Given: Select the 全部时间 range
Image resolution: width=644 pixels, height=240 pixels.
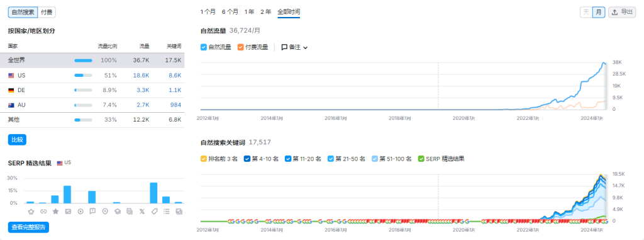Looking at the screenshot, I should click(x=289, y=12).
